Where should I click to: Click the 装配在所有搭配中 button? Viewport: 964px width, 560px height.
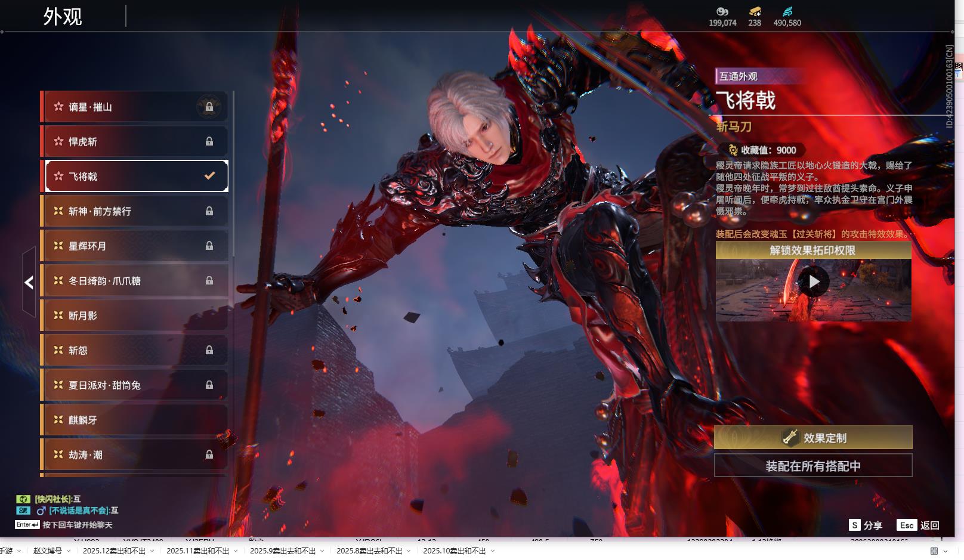(813, 466)
